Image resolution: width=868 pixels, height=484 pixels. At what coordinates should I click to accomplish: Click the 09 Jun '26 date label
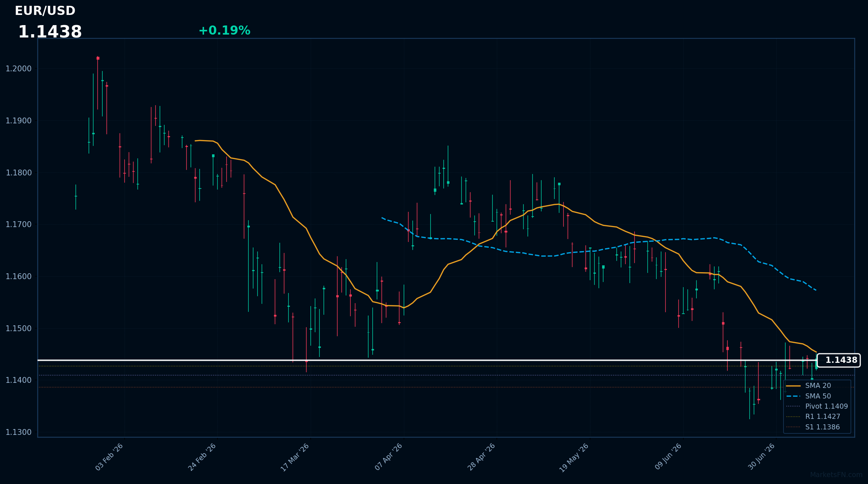point(668,457)
